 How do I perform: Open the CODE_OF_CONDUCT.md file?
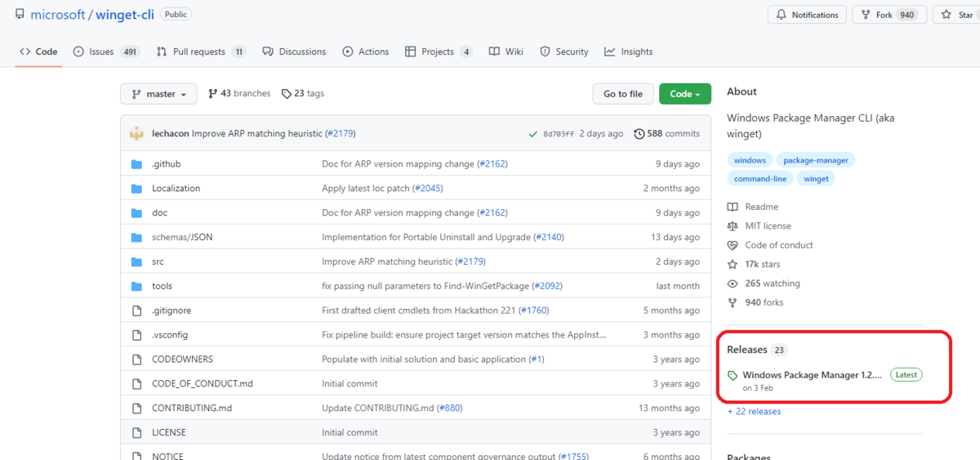click(x=203, y=384)
